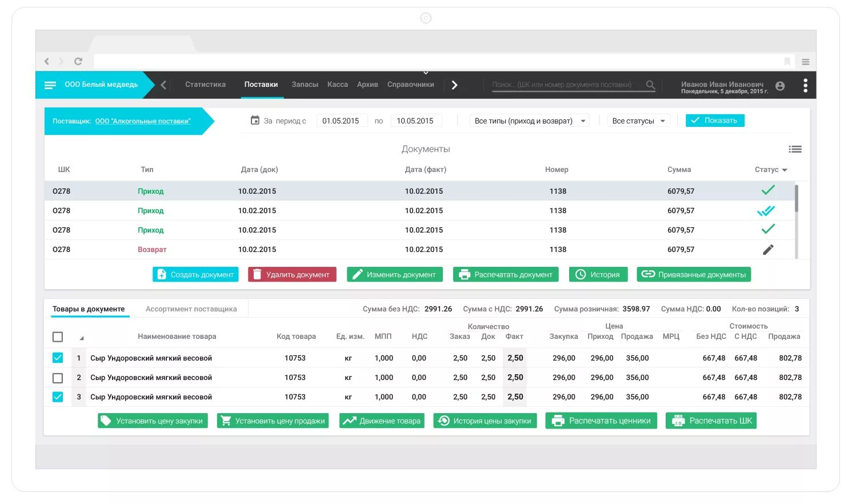Click the start date field 01.05.2015
852x504 pixels.
point(341,121)
